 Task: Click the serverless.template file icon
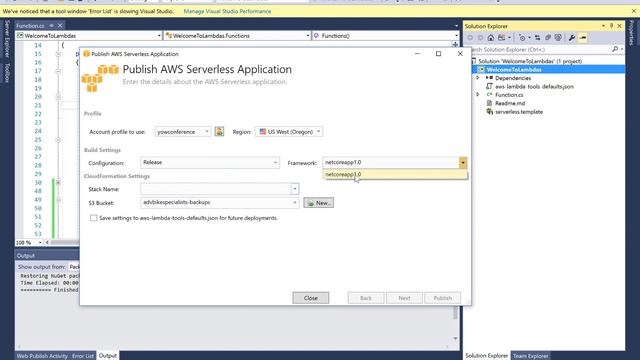[489, 111]
